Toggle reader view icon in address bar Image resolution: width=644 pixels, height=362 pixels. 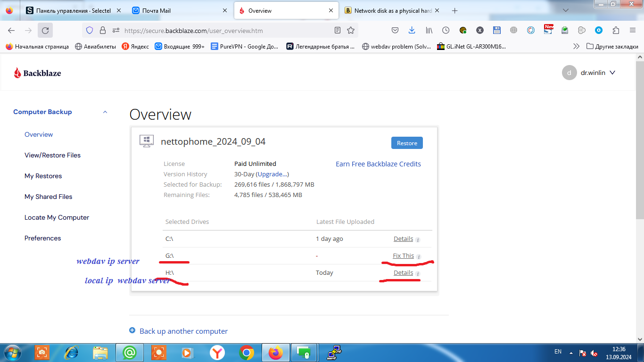[x=337, y=30]
